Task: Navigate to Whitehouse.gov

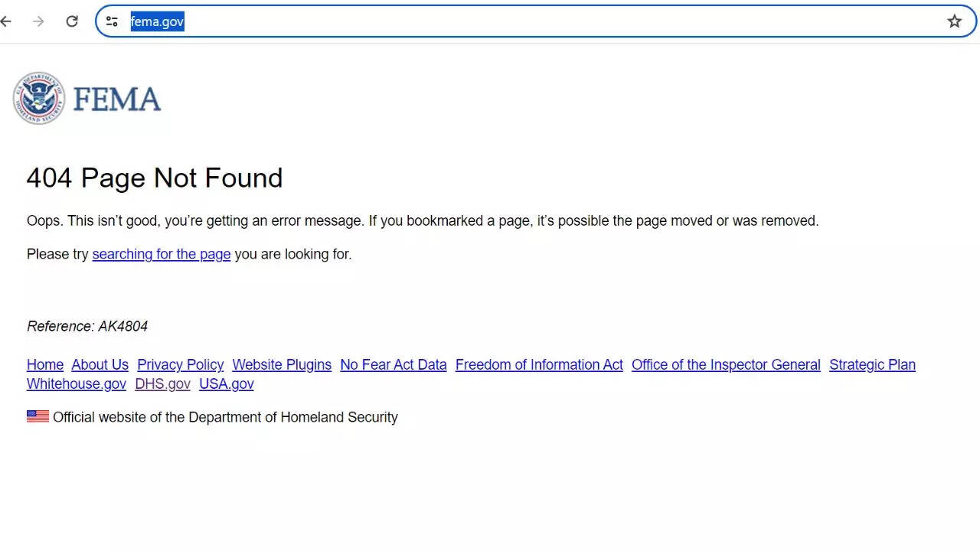Action: 76,384
